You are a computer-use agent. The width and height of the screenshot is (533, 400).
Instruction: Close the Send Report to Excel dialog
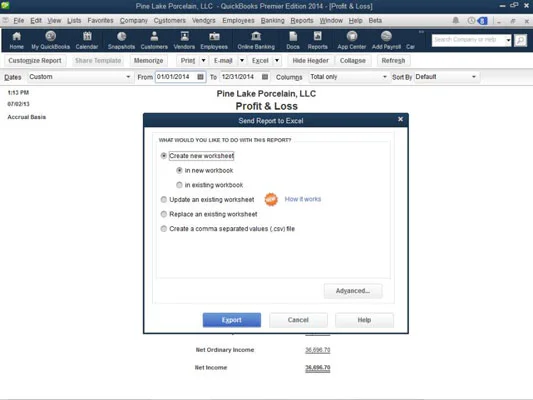coord(400,119)
